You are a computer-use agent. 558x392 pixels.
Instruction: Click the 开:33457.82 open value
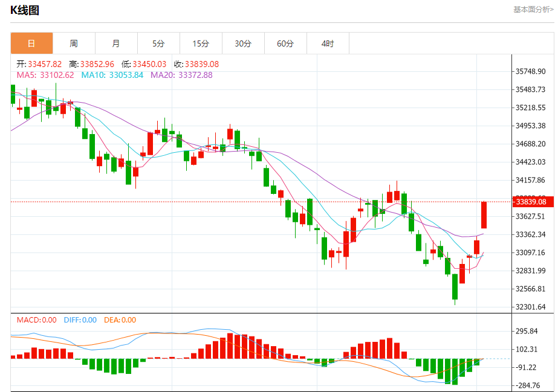39,64
